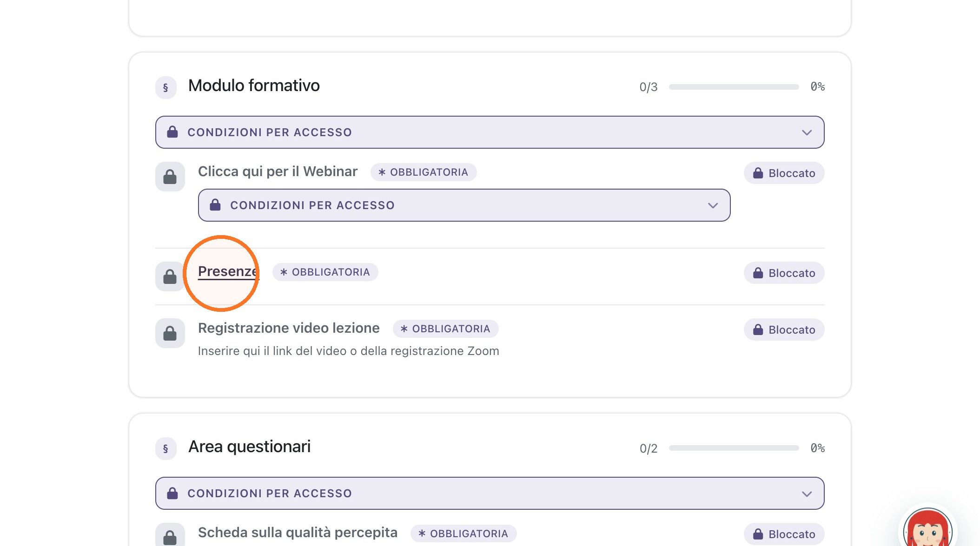Viewport: 980px width, 546px height.
Task: Click the lock icon next to Registrazione video lezione
Action: pyautogui.click(x=170, y=333)
